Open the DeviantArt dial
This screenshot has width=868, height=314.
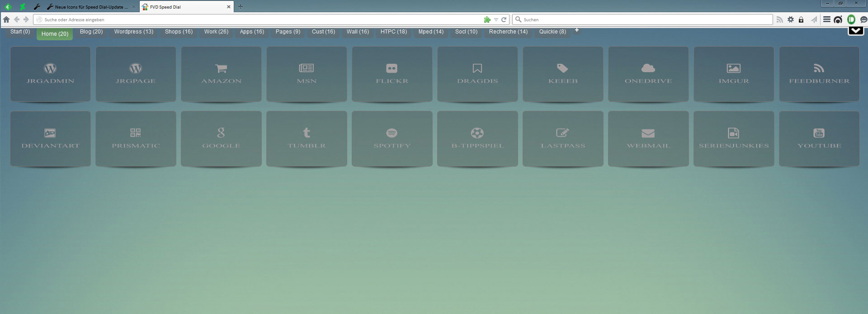click(x=50, y=139)
